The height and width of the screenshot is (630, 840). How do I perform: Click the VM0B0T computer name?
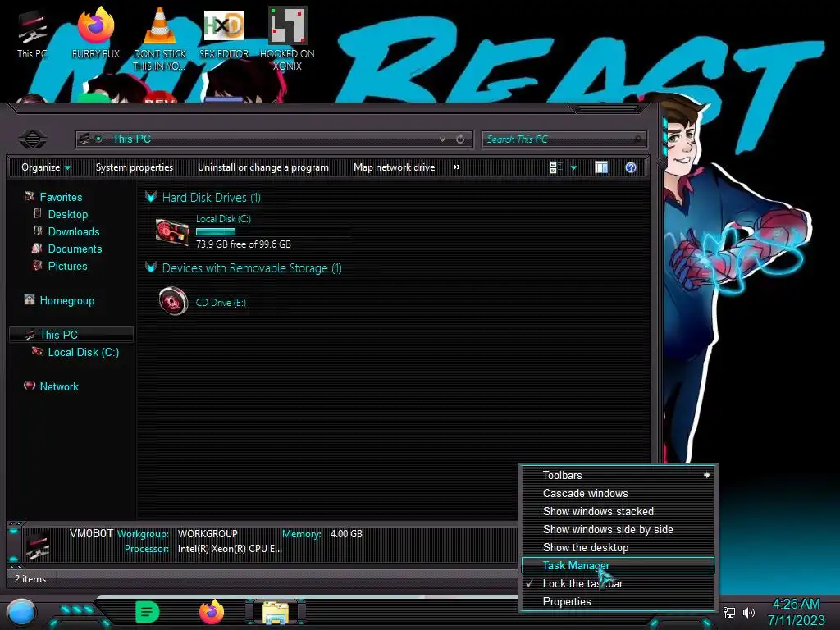92,533
